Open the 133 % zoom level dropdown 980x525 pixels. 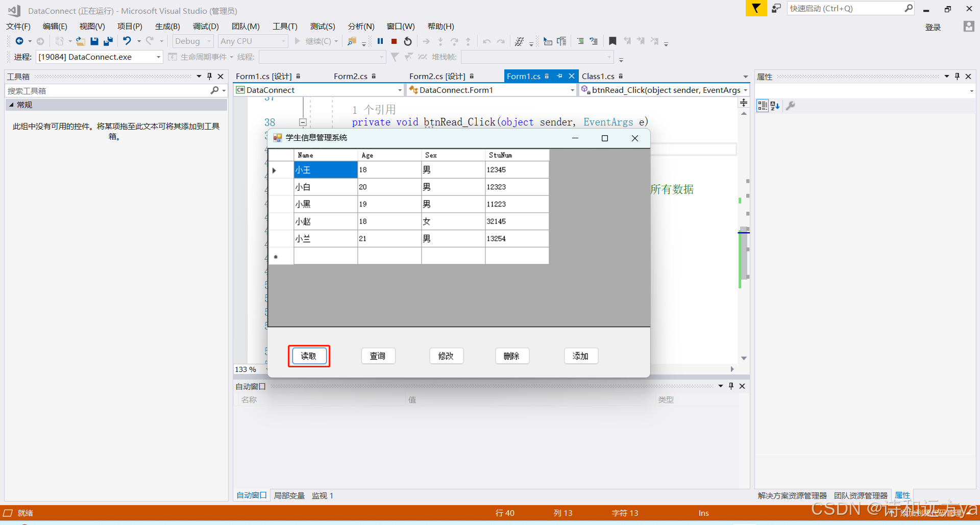coord(251,369)
